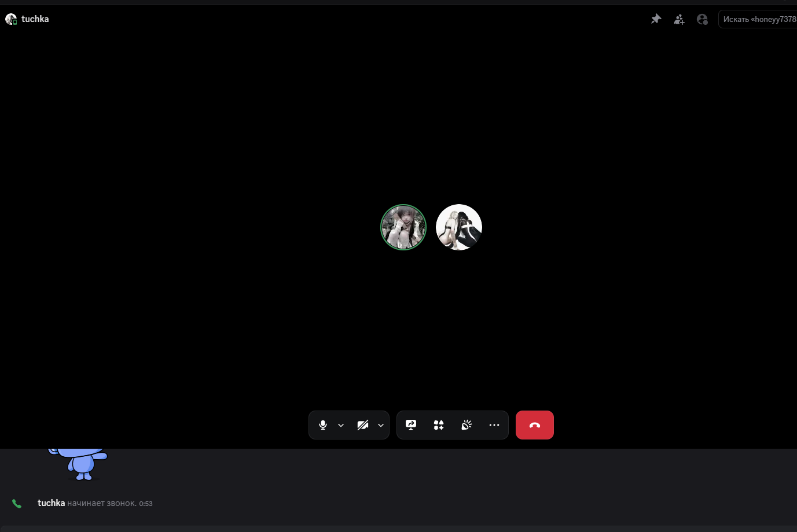
Task: Click the green phone icon beside tuchka's message
Action: (x=17, y=503)
